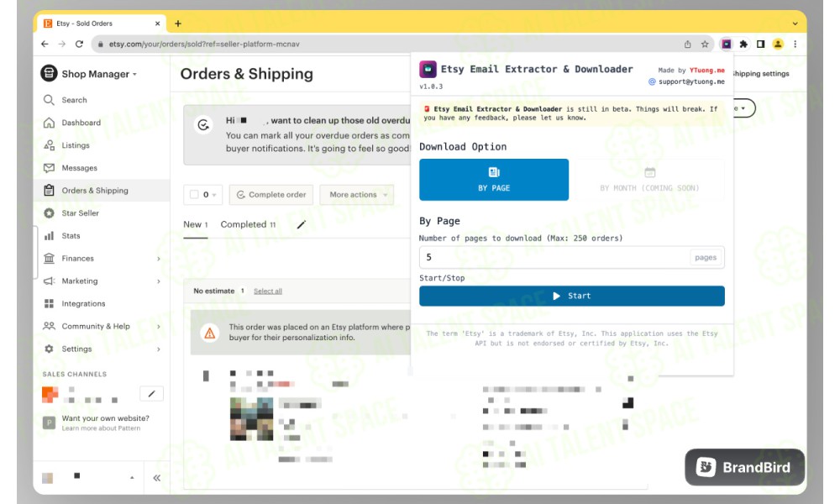The width and height of the screenshot is (840, 504).
Task: Click the pencil edit icon beside Completed
Action: (x=301, y=224)
